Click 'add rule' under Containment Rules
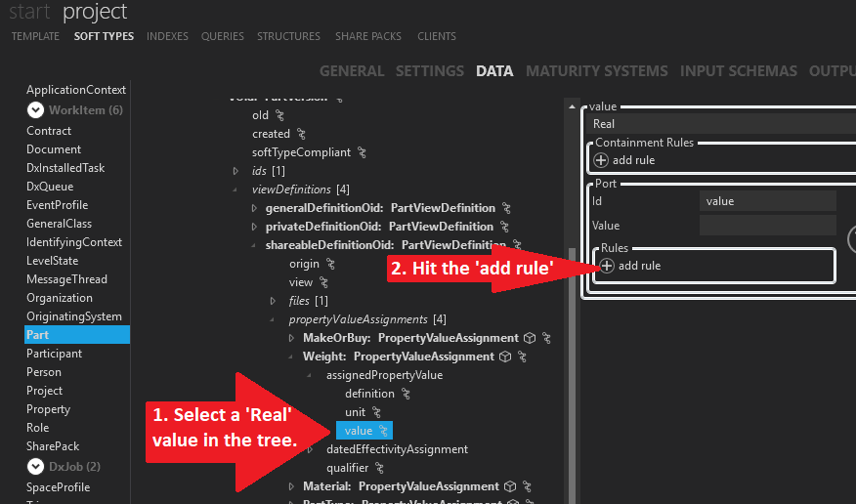Viewport: 856px width, 504px height. tap(633, 160)
